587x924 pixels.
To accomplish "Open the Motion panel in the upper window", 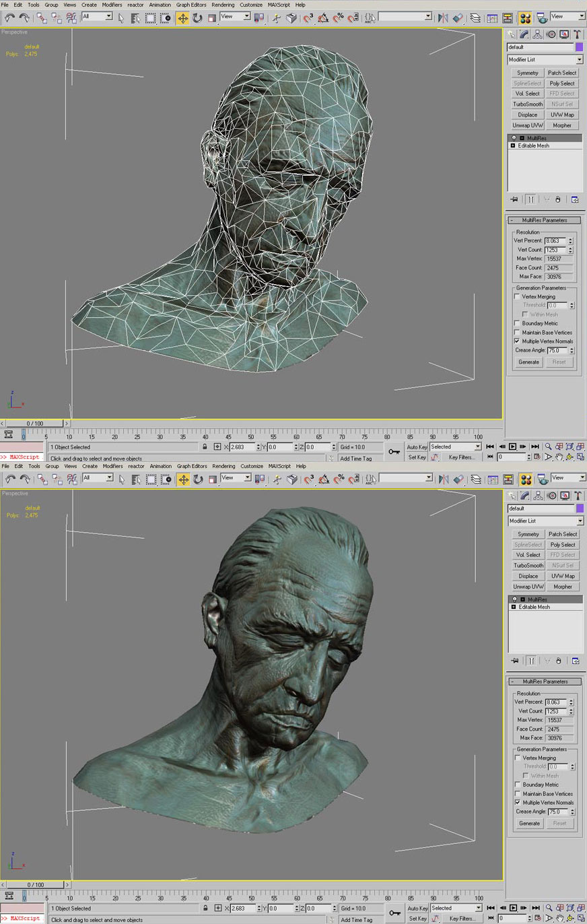I will tap(551, 34).
